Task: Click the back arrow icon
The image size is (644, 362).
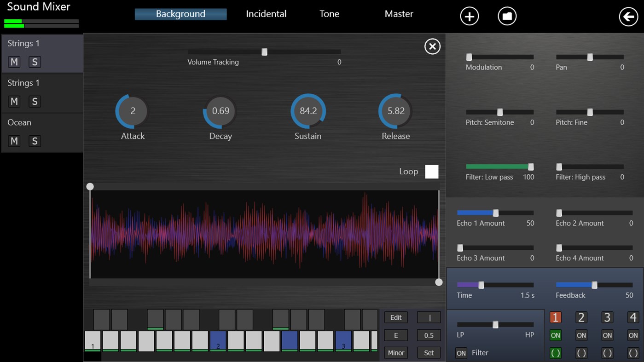Action: tap(628, 17)
